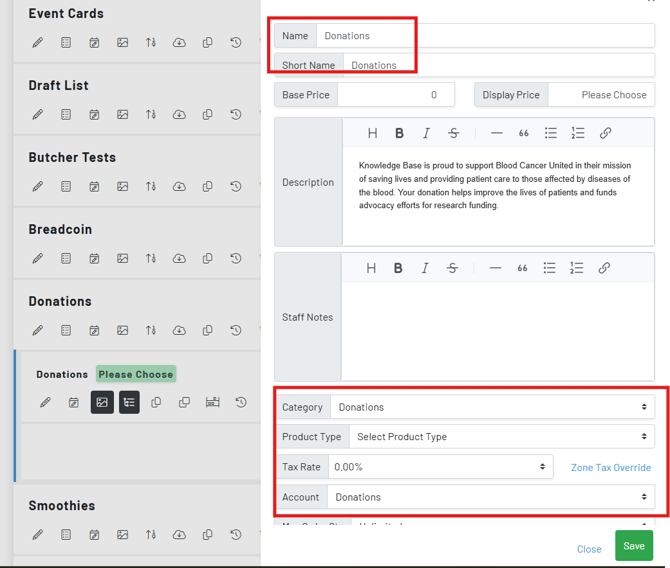Screen dimensions: 670x568
Task: Select the Smoothies category heading
Action: click(x=62, y=505)
